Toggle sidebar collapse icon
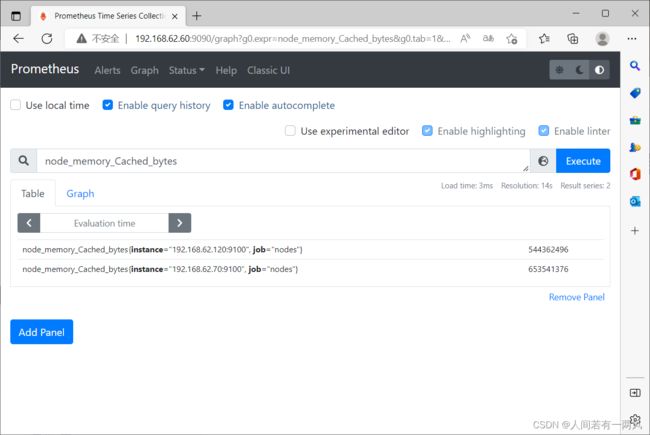Viewport: 650px width, 435px height. [635, 393]
